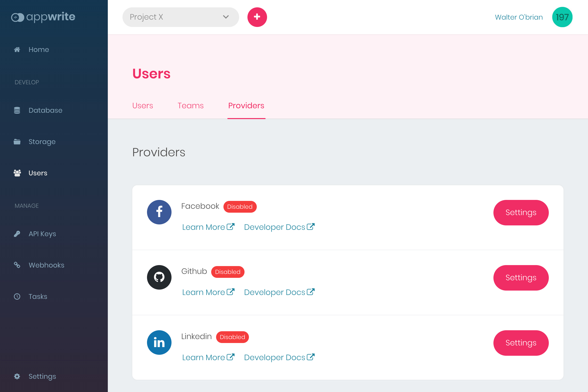Switch to the Users tab

click(143, 105)
